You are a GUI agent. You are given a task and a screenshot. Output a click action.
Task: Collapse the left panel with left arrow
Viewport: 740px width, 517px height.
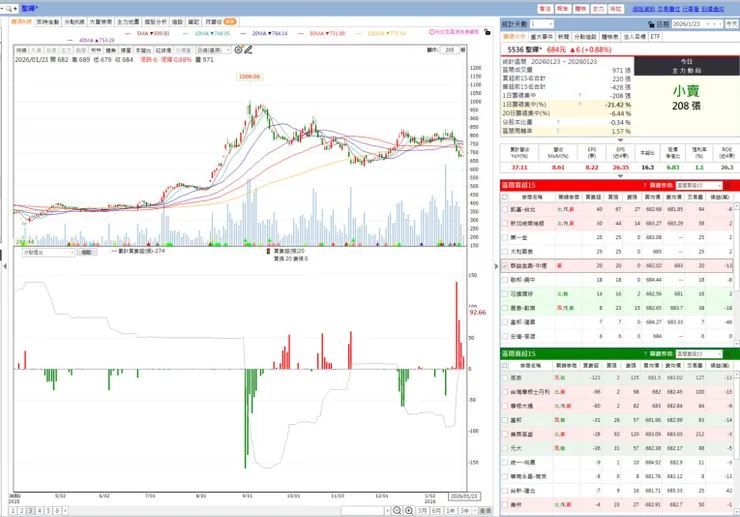[x=5, y=266]
